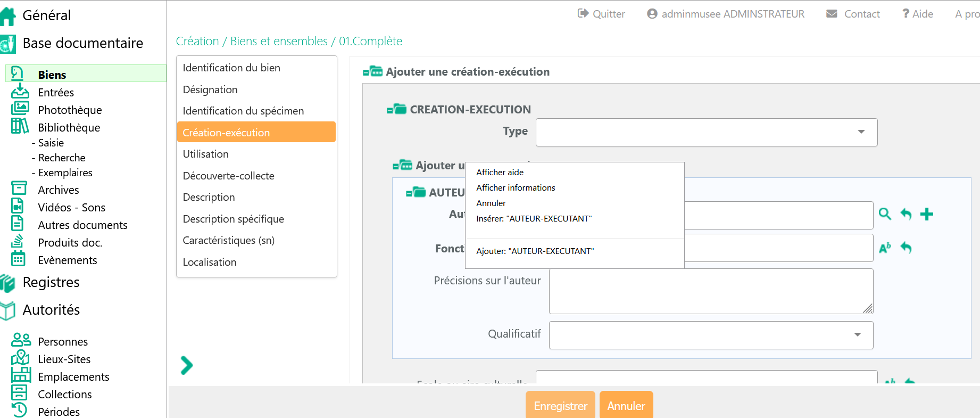Select the Localisation tab in section list
The height and width of the screenshot is (418, 980).
(x=210, y=262)
